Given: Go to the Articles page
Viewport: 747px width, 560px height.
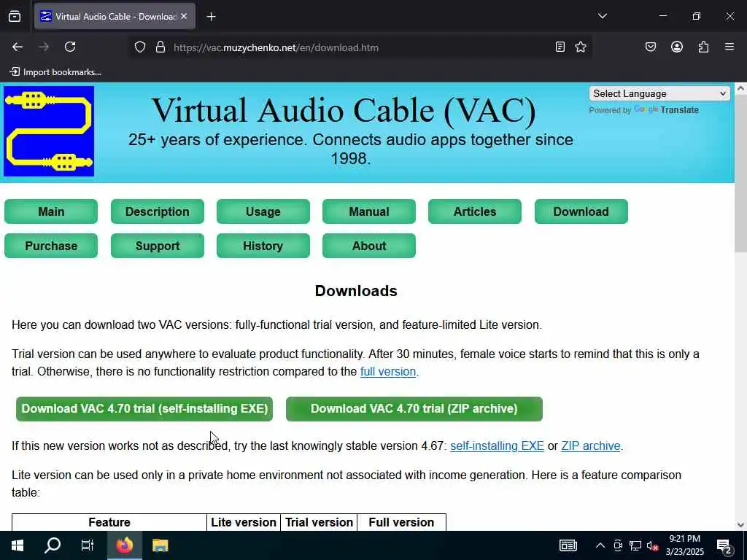Looking at the screenshot, I should pos(474,211).
